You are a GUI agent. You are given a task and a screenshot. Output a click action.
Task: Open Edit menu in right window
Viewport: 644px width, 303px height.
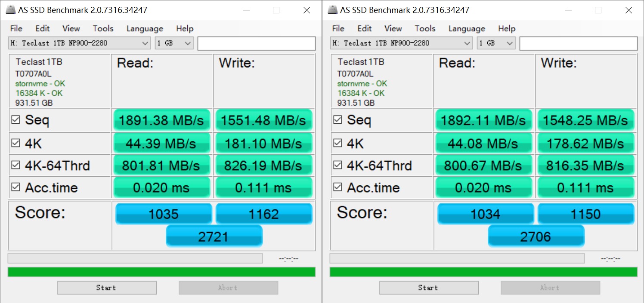point(364,28)
